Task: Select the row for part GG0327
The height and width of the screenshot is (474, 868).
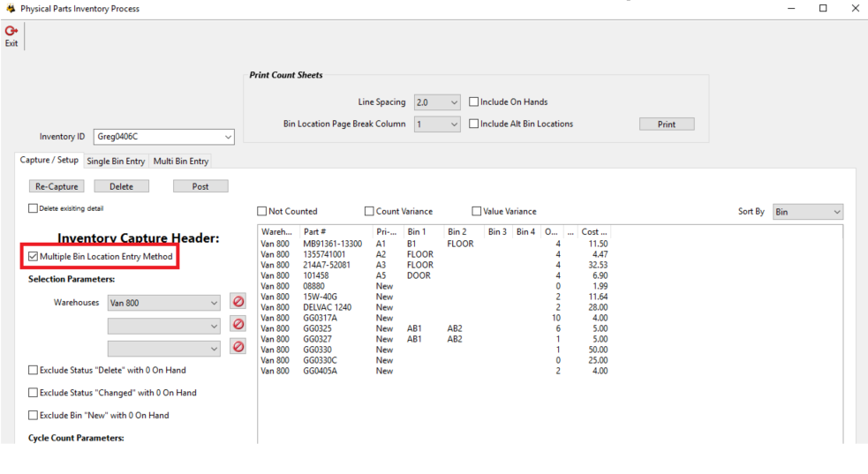Action: [434, 339]
